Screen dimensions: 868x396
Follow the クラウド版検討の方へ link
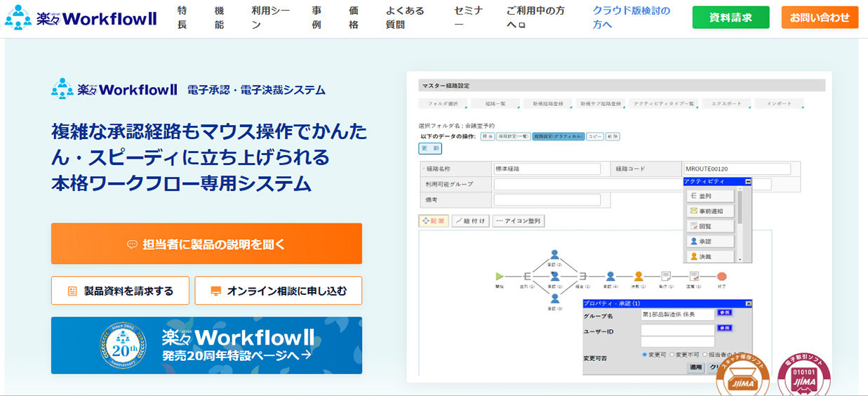pyautogui.click(x=631, y=18)
